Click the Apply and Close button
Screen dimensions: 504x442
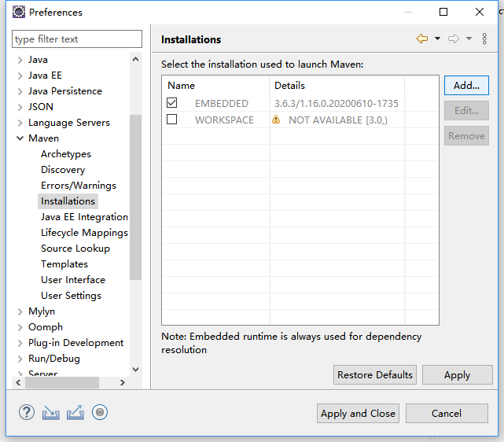point(359,413)
